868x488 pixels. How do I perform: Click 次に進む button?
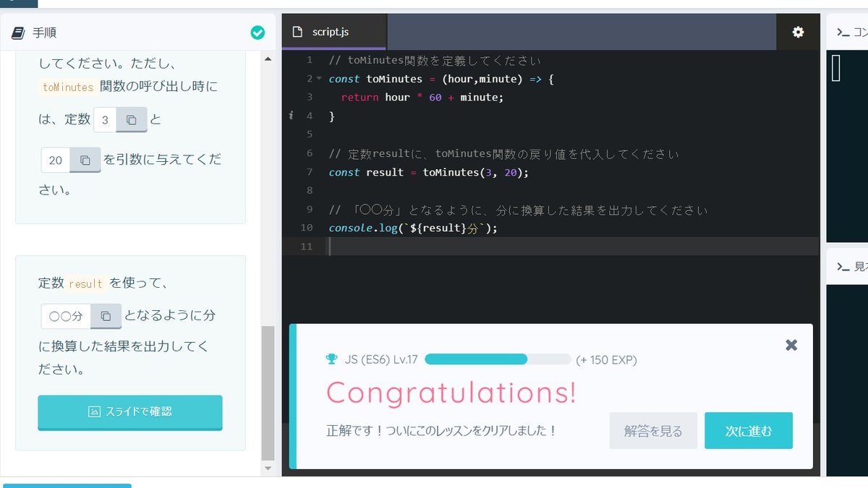(749, 431)
